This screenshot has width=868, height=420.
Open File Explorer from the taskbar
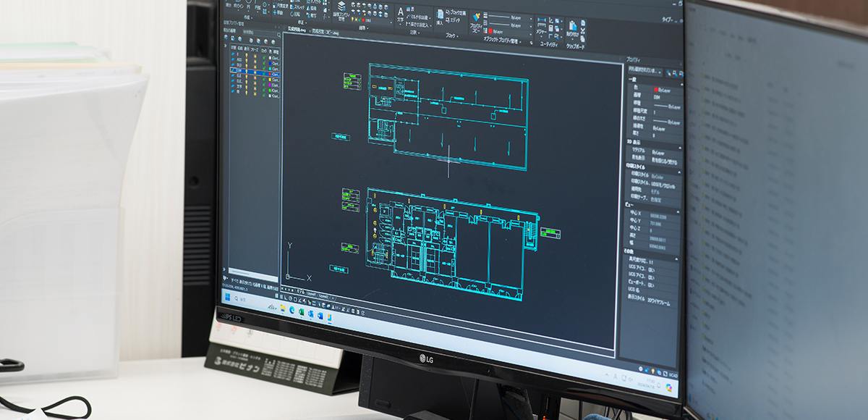pos(282,307)
